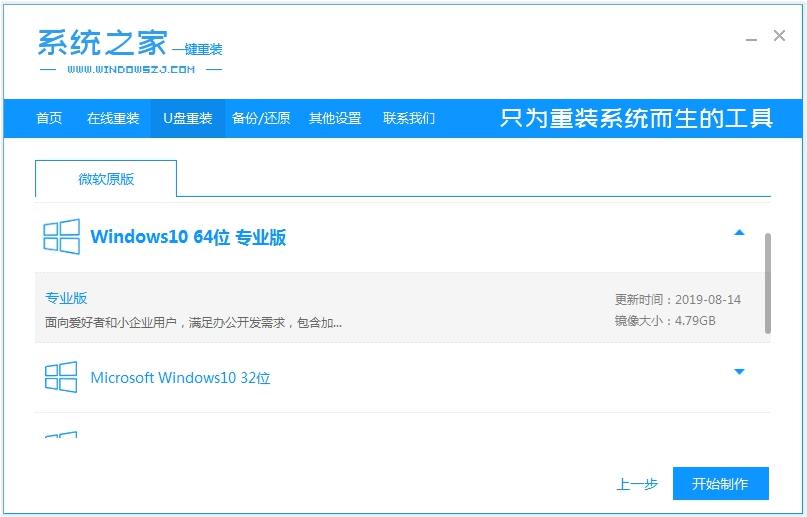Select the U盘重装 menu item
Image resolution: width=807 pixels, height=517 pixels.
click(188, 118)
